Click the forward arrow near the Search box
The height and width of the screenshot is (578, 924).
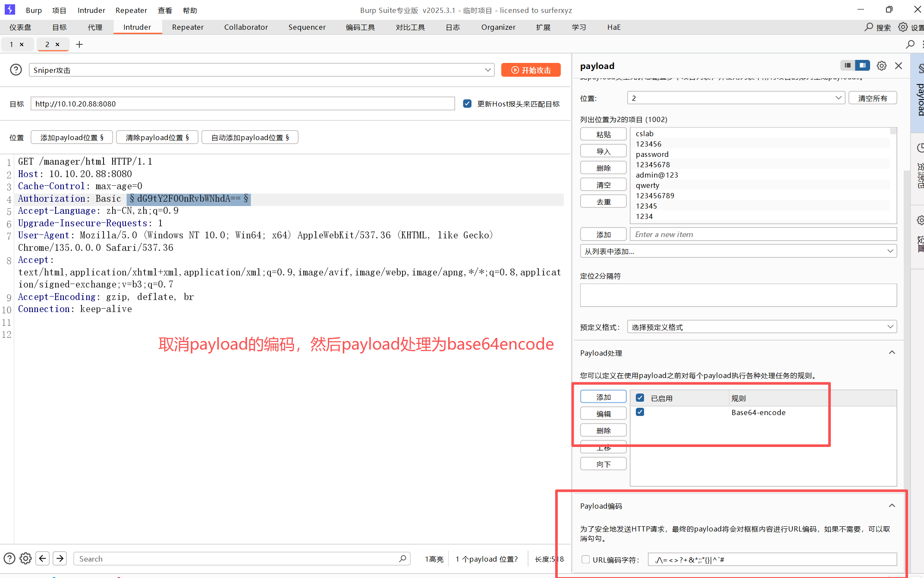point(60,559)
